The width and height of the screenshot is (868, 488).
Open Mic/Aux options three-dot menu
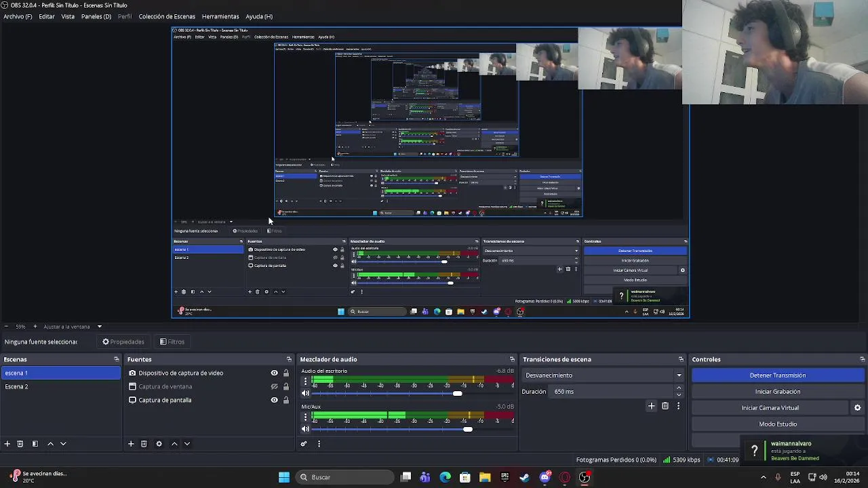(x=305, y=418)
